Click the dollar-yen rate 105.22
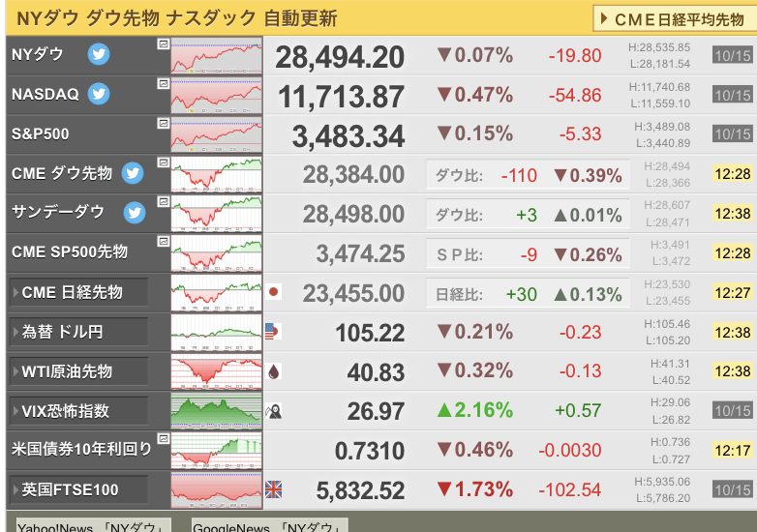The width and height of the screenshot is (757, 532). 370,334
